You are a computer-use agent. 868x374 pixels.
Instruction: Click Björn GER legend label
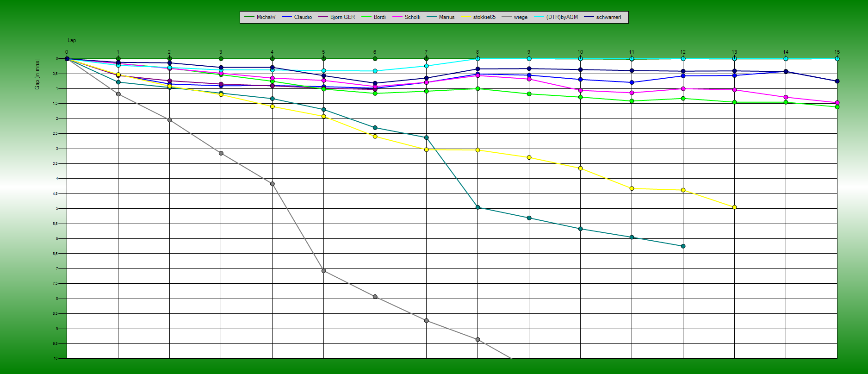coord(342,17)
